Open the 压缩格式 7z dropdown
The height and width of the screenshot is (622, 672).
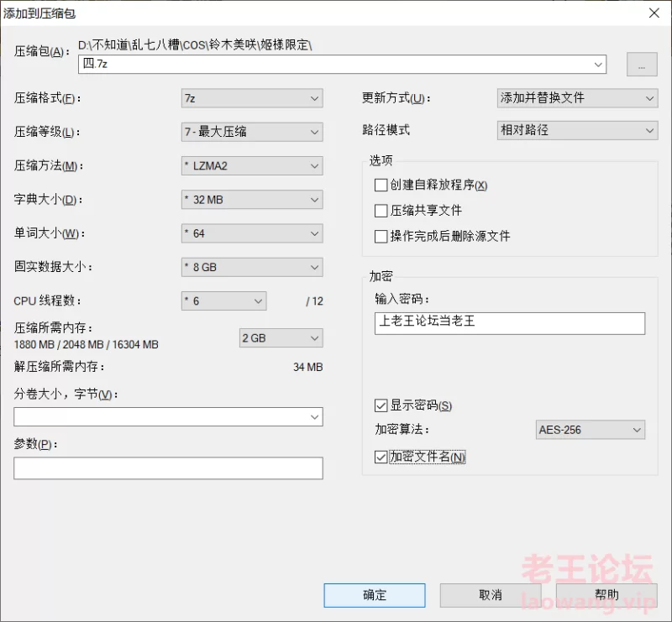[252, 98]
